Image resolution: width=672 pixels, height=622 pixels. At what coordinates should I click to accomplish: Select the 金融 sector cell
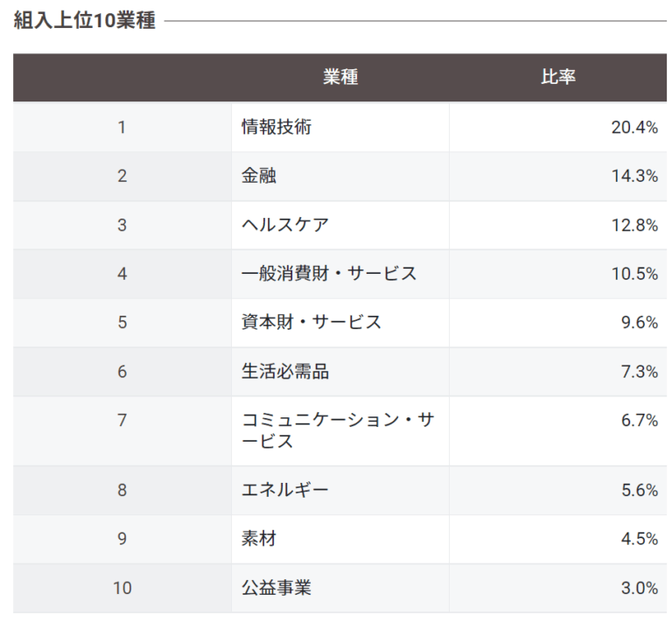point(259,176)
